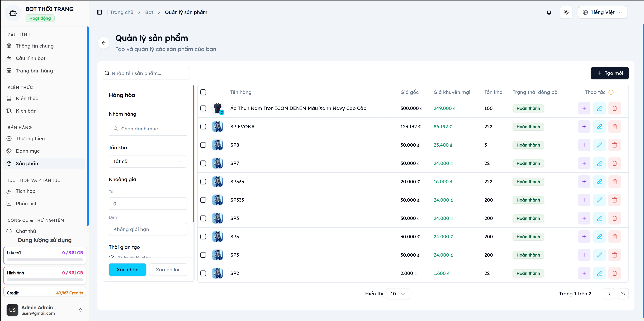This screenshot has width=644, height=321.
Task: Click the Tạo mới button
Action: [609, 73]
